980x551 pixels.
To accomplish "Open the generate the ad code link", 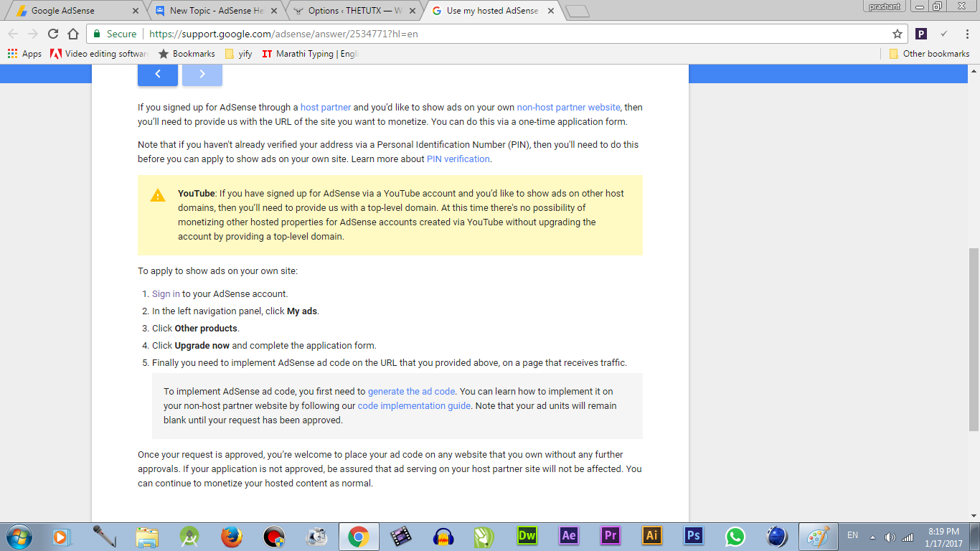I will click(x=412, y=392).
